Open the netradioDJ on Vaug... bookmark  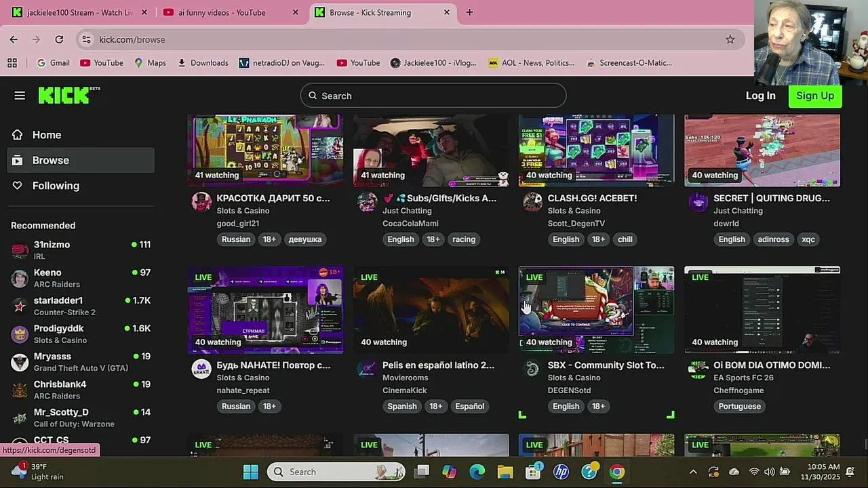point(282,63)
